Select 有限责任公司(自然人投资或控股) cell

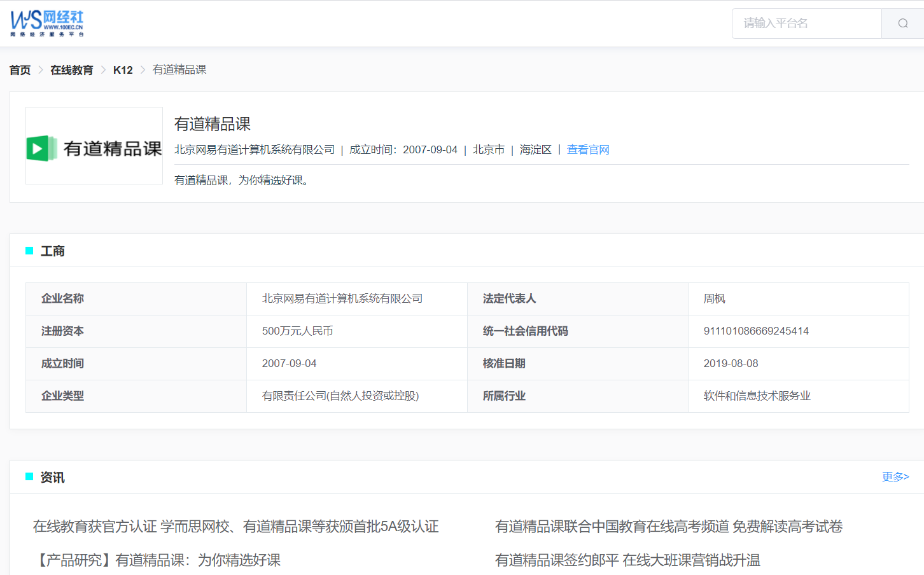[357, 396]
